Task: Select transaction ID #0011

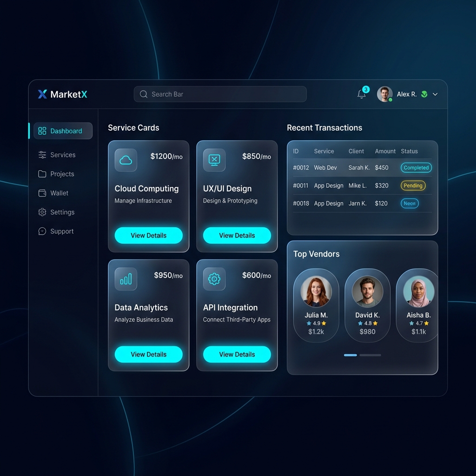Action: coord(301,185)
